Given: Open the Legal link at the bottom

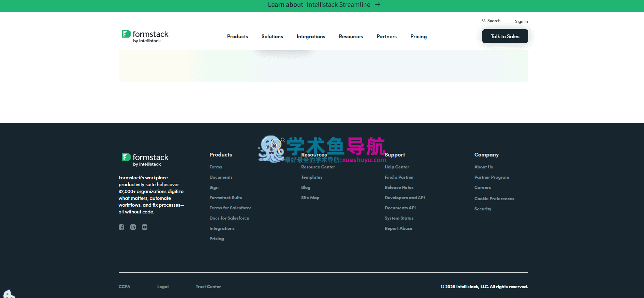Looking at the screenshot, I should pos(163,287).
